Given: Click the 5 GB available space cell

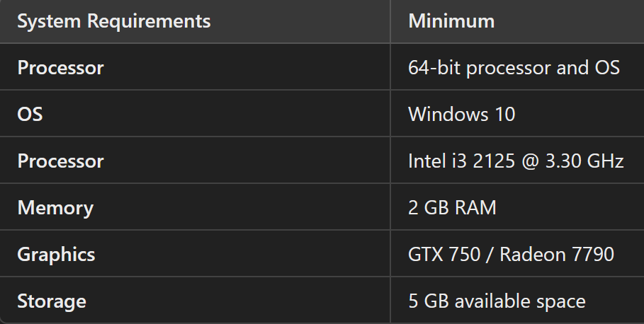Looking at the screenshot, I should (497, 301).
